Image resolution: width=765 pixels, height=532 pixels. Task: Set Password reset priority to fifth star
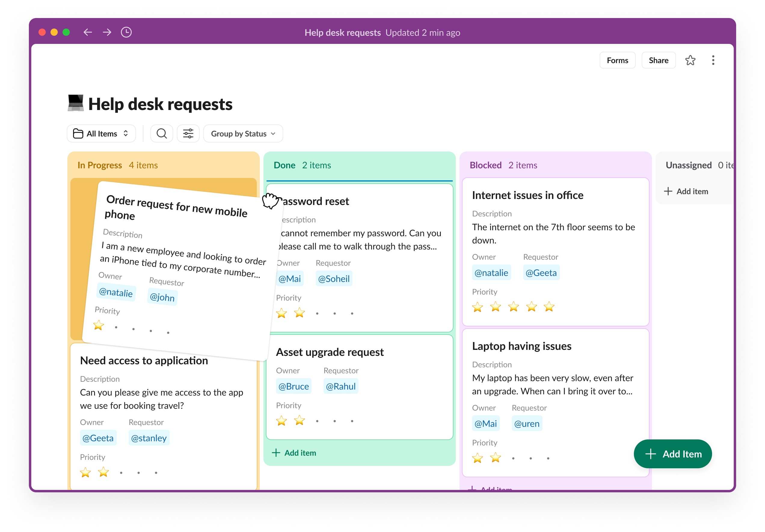pos(352,313)
